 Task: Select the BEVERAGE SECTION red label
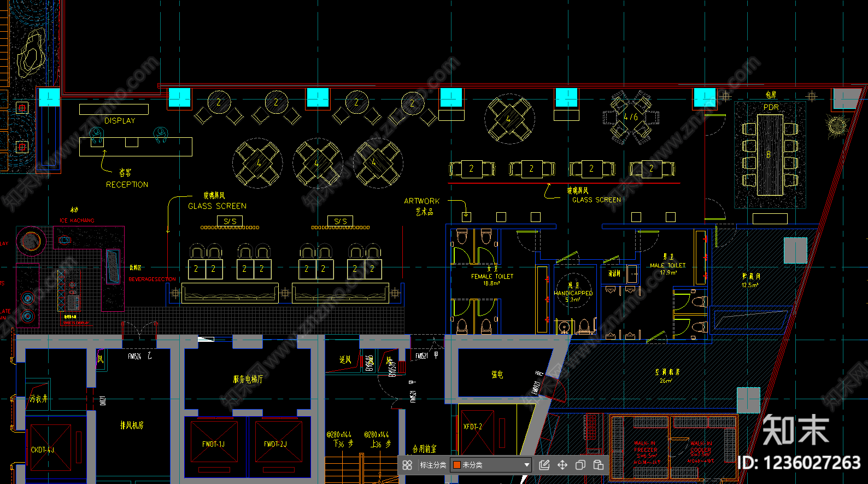tap(152, 279)
